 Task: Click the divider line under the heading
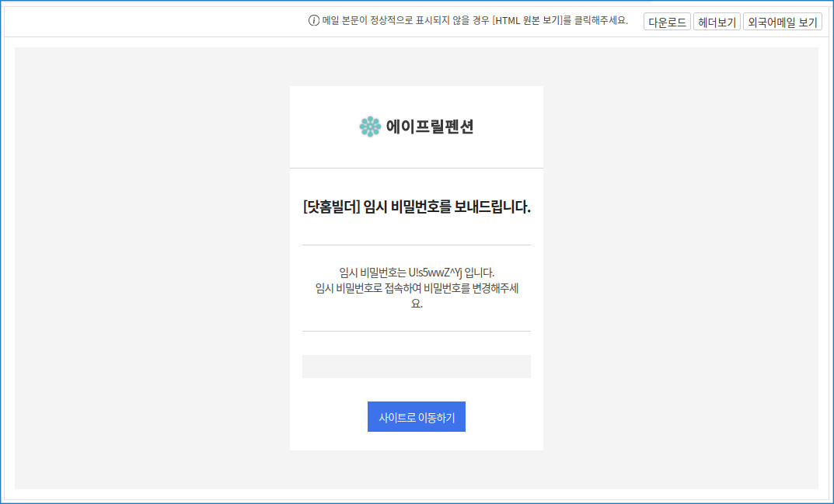click(x=416, y=245)
